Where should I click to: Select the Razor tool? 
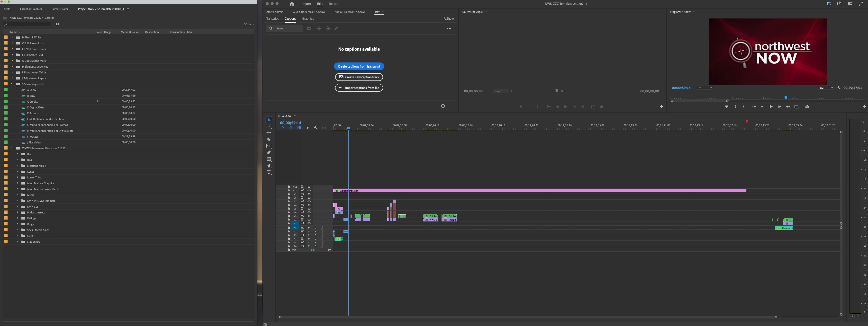click(269, 140)
